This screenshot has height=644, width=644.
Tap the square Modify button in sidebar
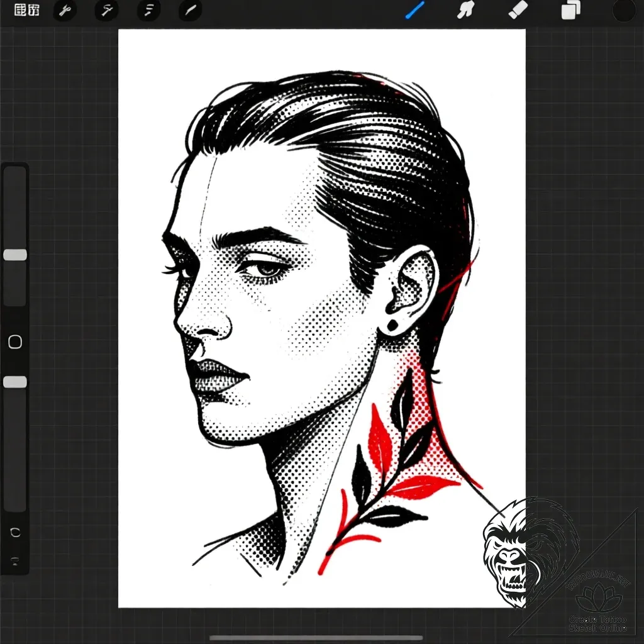coord(15,342)
